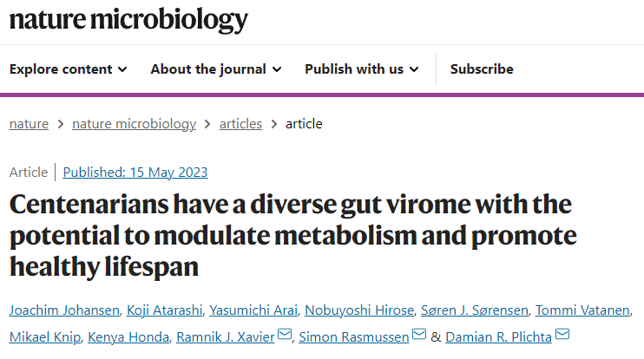The height and width of the screenshot is (359, 644).
Task: Open the nature microbiology breadcrumb link
Action: [134, 124]
